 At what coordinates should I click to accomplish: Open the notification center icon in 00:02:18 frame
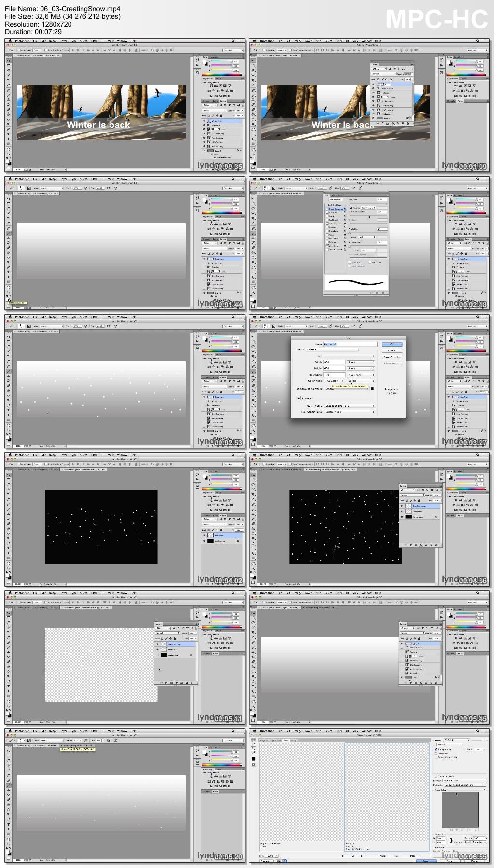tap(484, 179)
